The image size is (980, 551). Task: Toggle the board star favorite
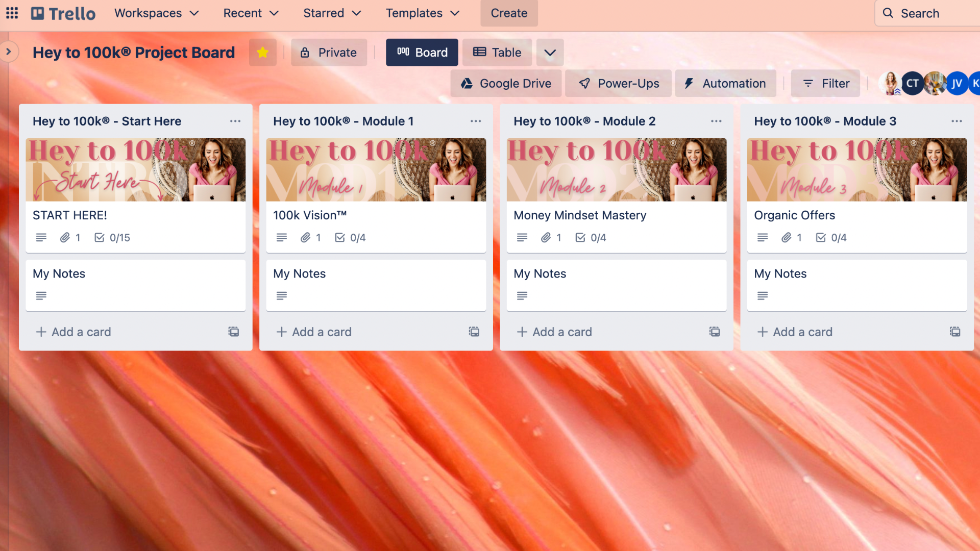[262, 53]
